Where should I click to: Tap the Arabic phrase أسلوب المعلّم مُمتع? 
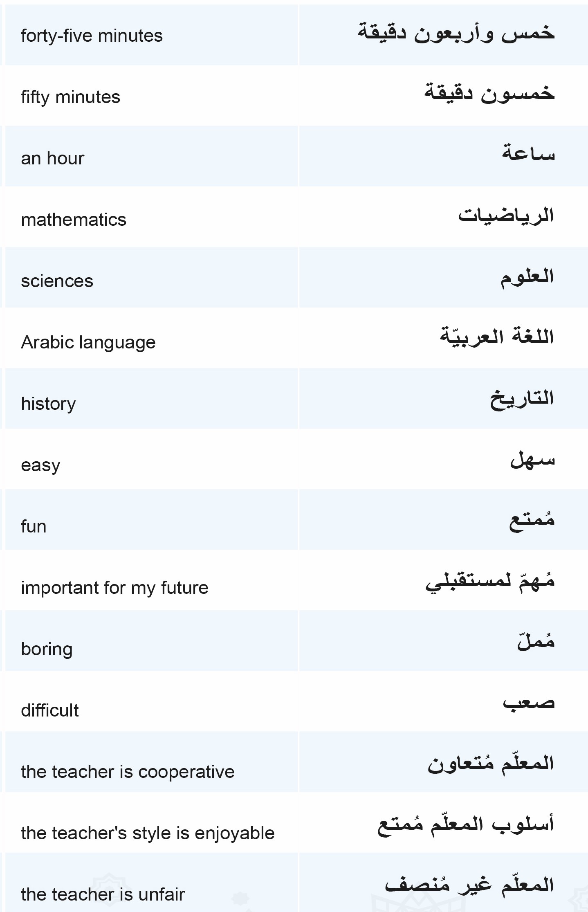click(466, 824)
